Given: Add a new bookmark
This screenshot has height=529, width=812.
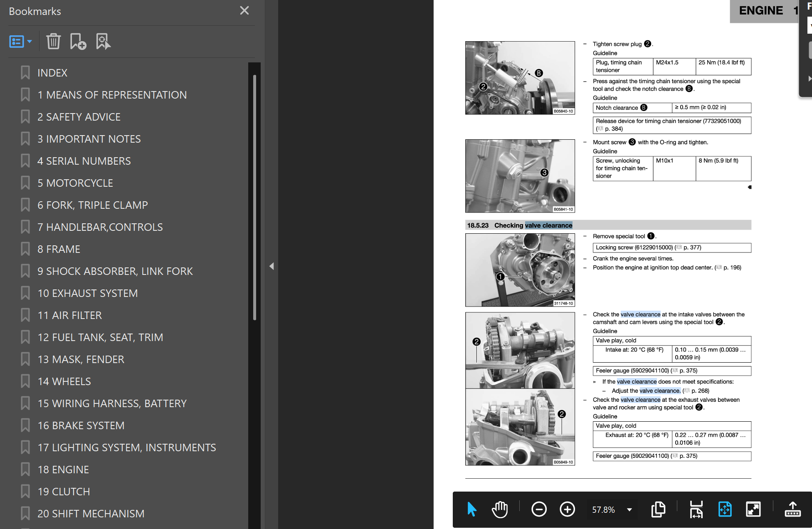Looking at the screenshot, I should (x=78, y=42).
